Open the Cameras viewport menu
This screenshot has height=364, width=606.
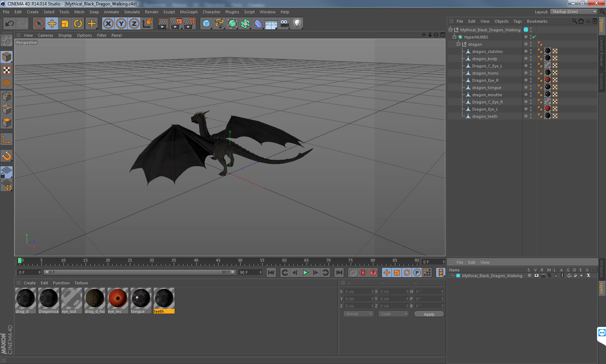pyautogui.click(x=45, y=35)
